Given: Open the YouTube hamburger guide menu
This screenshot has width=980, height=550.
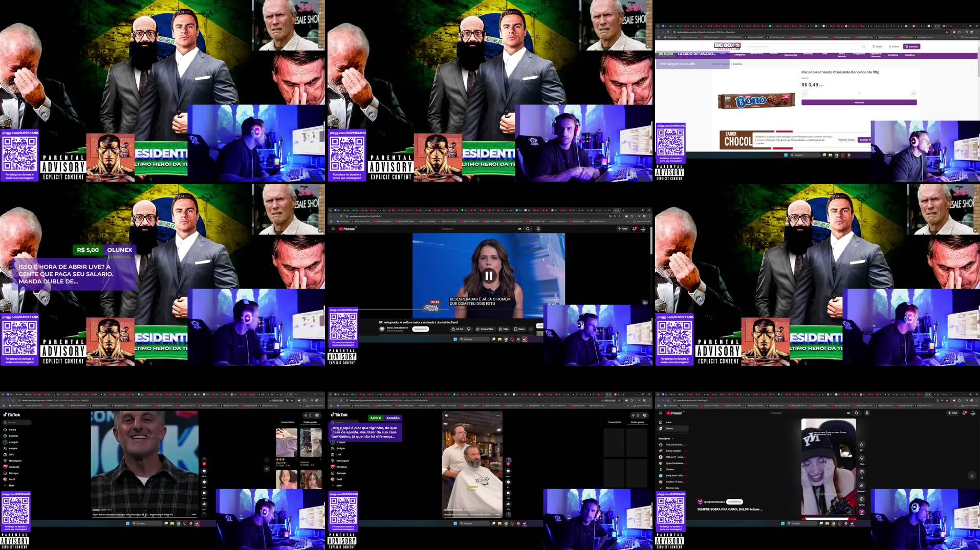Looking at the screenshot, I should pos(661,413).
